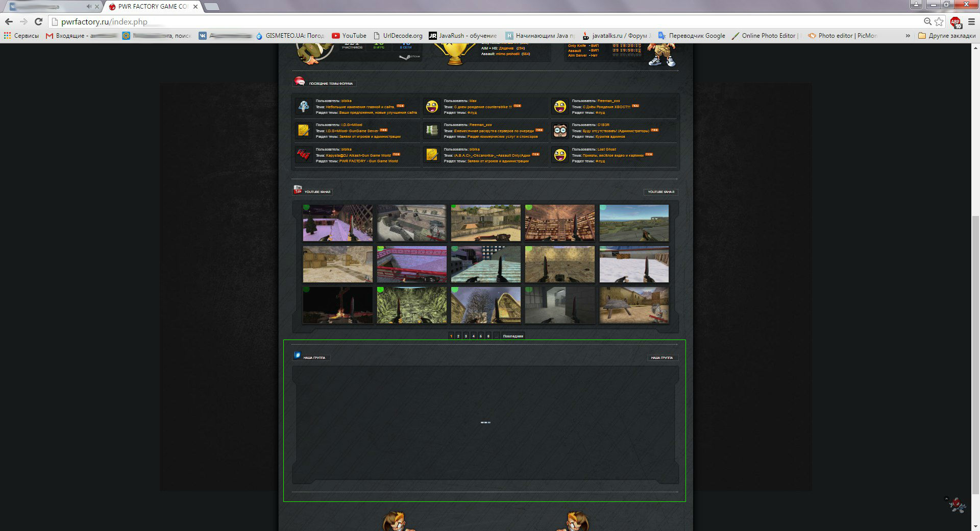Open the Apps (Сервисы) bookmark shortcut
This screenshot has height=531, width=980.
point(21,36)
